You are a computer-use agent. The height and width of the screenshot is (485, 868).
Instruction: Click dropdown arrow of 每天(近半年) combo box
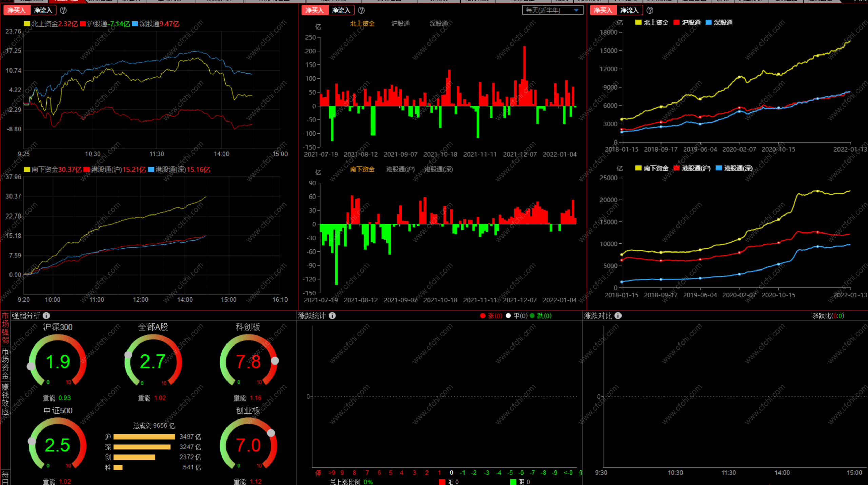pyautogui.click(x=576, y=11)
